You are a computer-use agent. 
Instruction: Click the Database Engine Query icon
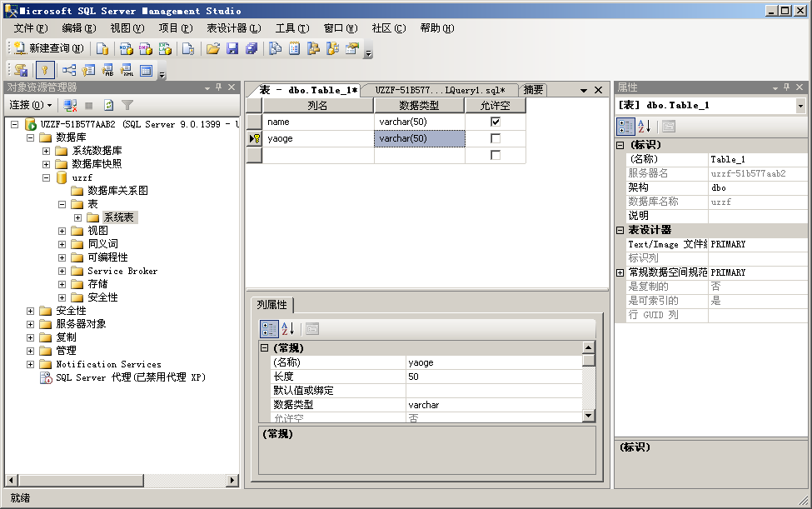(x=102, y=48)
